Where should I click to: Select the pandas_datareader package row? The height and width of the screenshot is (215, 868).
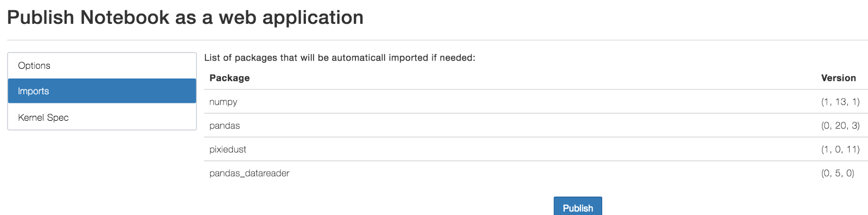pos(536,173)
